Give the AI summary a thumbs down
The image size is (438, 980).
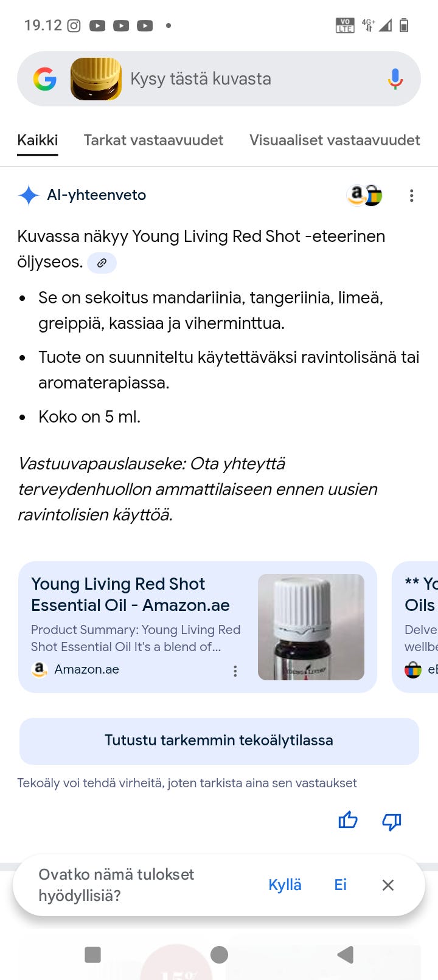(x=391, y=821)
